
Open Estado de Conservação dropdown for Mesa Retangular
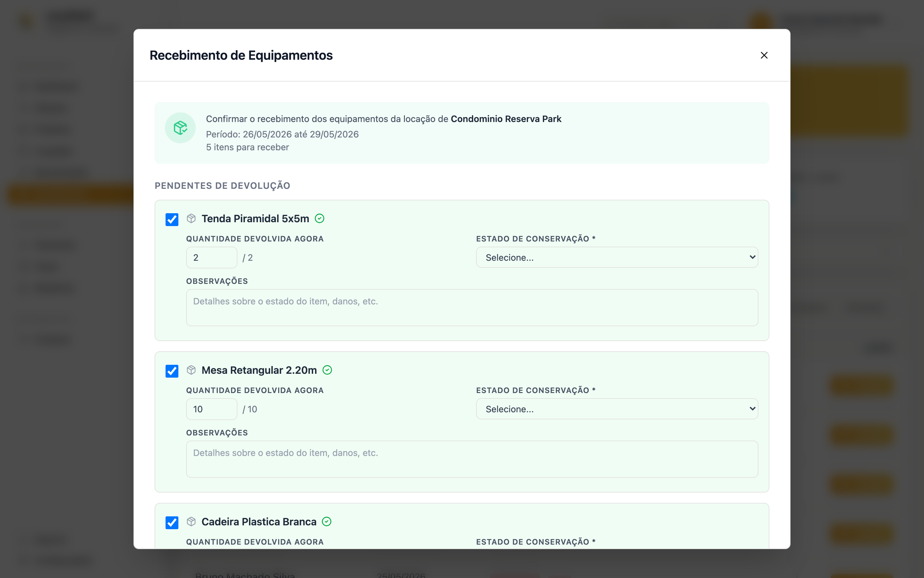pyautogui.click(x=617, y=409)
